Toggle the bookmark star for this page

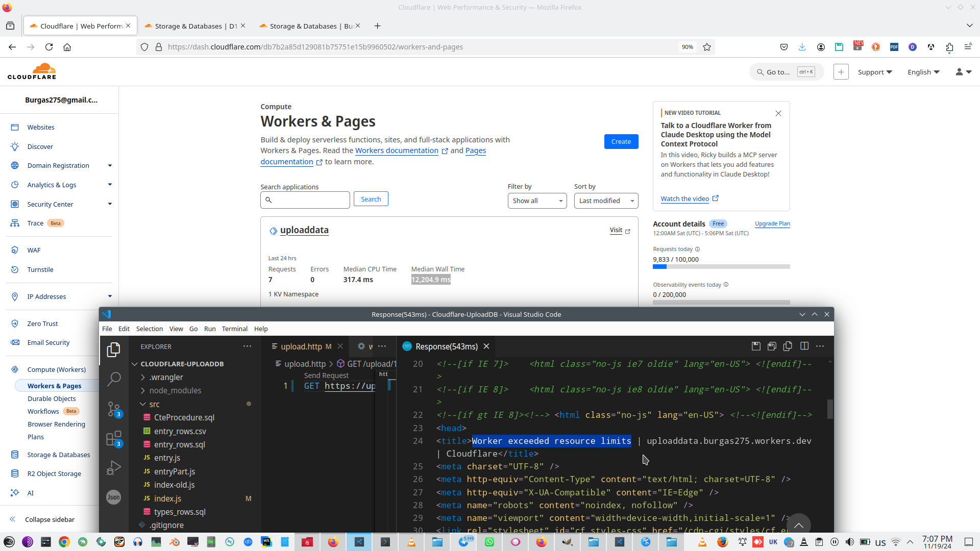707,47
